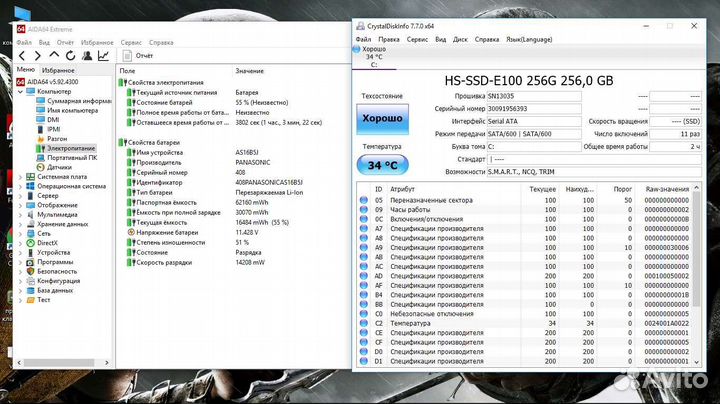Select Суммарная информация in the tree
This screenshot has width=720, height=404.
point(79,101)
